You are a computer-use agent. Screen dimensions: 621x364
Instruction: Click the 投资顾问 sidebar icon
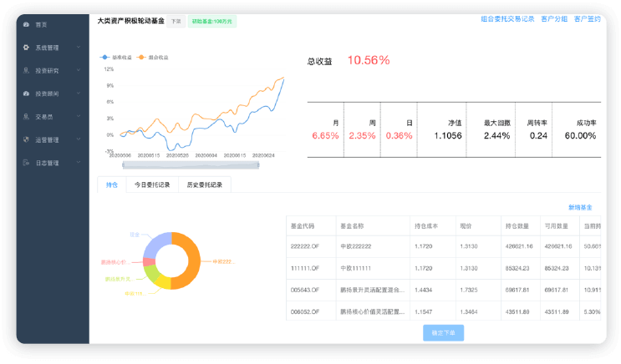[x=27, y=94]
